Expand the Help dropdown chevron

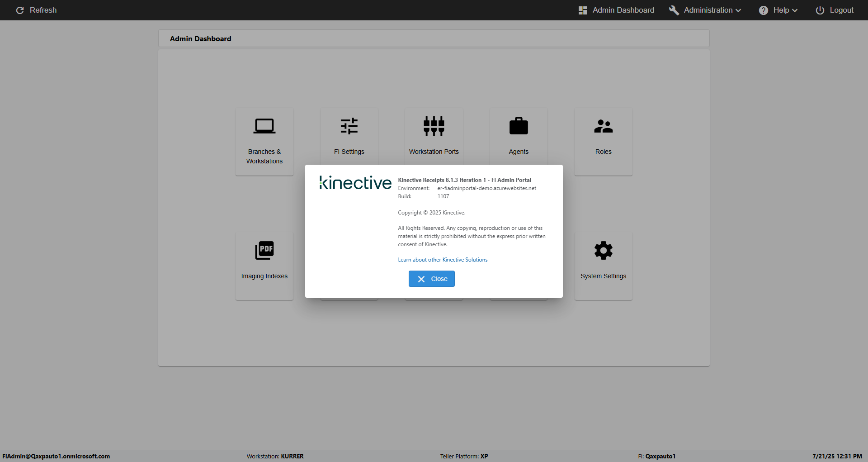(795, 10)
